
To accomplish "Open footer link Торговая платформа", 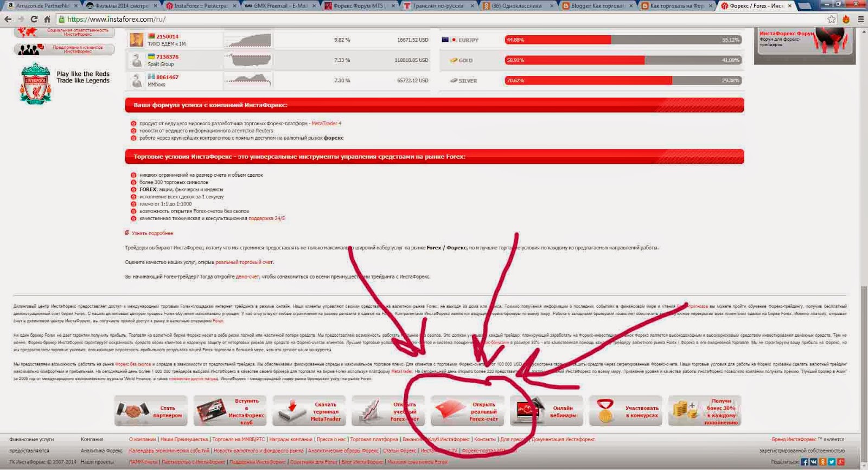I will click(x=374, y=439).
